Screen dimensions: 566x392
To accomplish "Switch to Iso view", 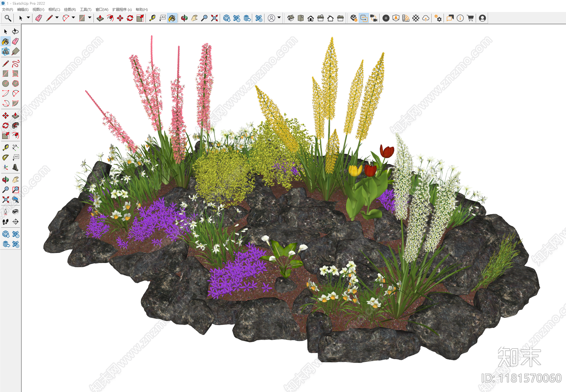I will 291,18.
